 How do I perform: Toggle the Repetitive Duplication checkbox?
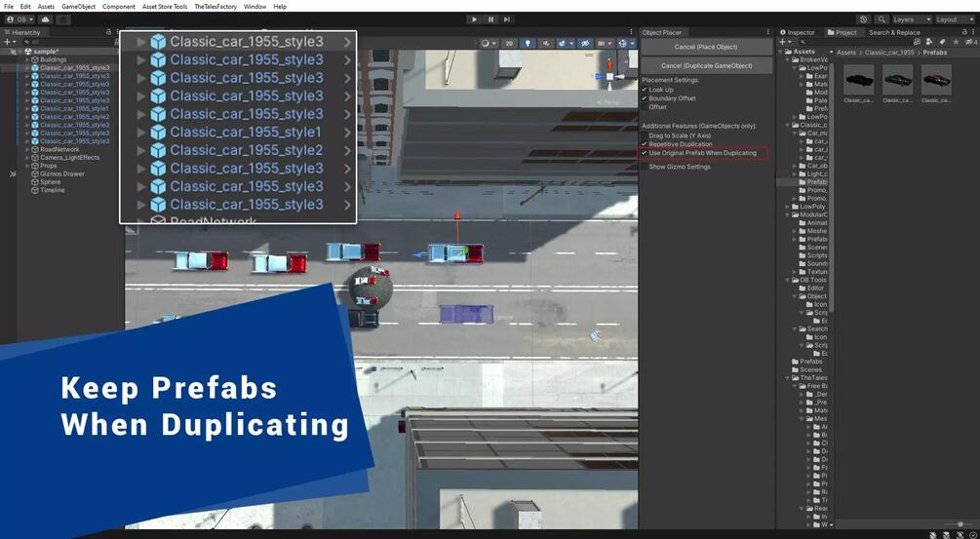click(x=645, y=144)
